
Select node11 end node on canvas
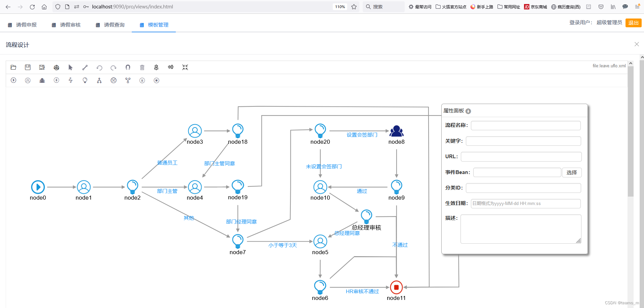click(x=396, y=287)
